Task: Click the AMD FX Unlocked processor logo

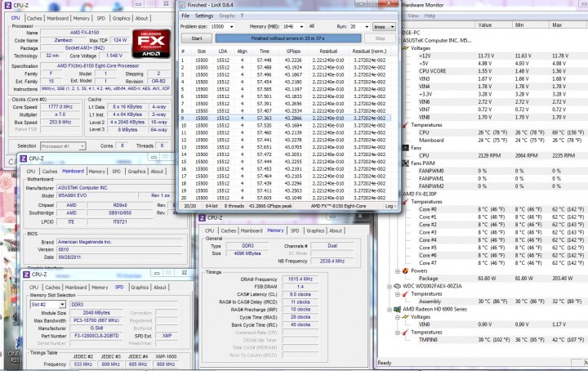Action: tap(151, 43)
